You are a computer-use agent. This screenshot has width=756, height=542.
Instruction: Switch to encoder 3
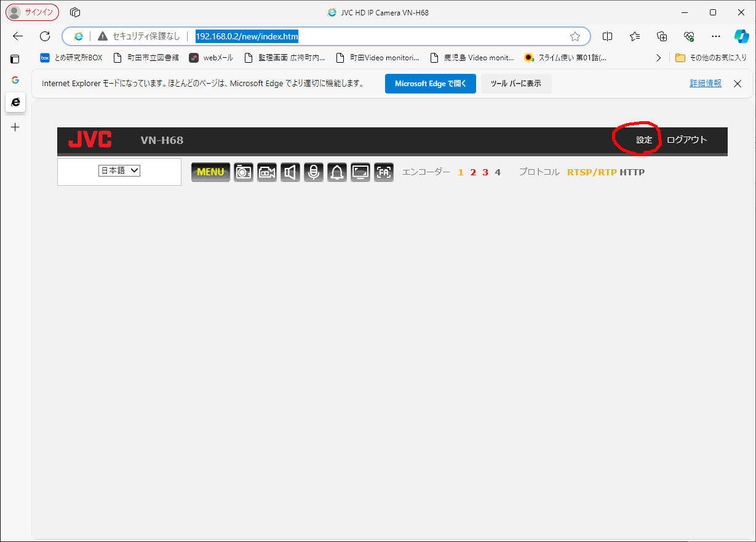pyautogui.click(x=485, y=172)
